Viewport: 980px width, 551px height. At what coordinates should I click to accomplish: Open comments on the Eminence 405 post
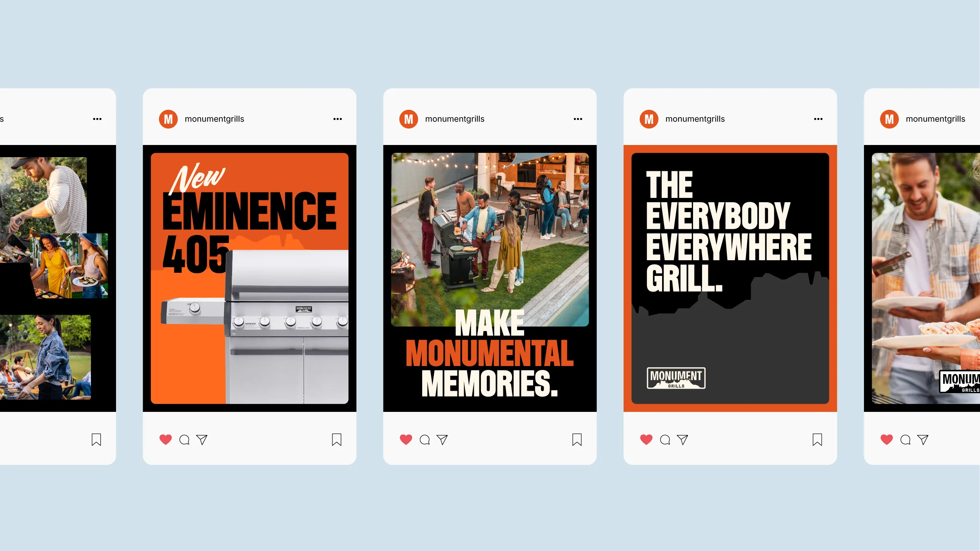(184, 440)
